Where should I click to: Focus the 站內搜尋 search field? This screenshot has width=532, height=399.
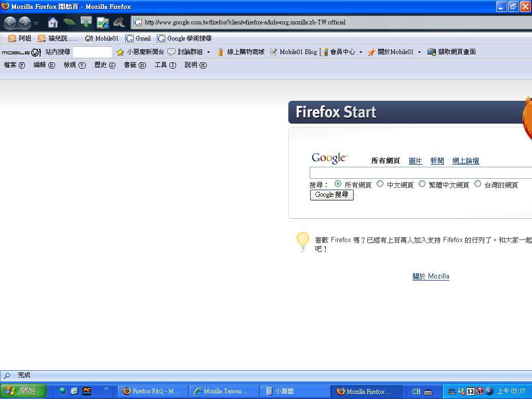(x=92, y=52)
